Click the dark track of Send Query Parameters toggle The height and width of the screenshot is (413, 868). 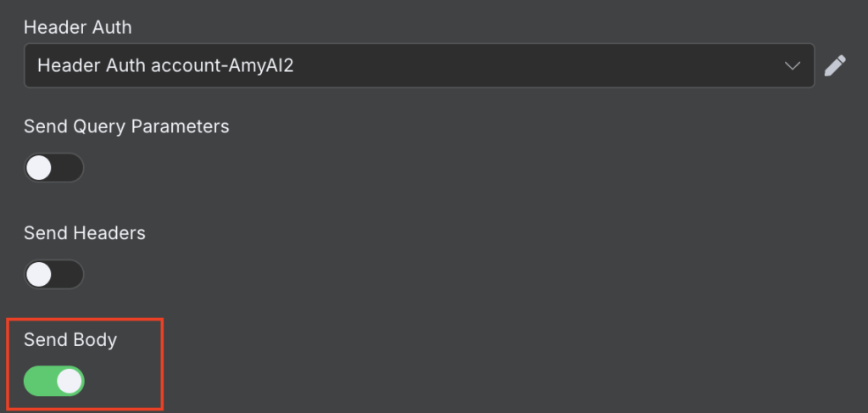pos(68,168)
